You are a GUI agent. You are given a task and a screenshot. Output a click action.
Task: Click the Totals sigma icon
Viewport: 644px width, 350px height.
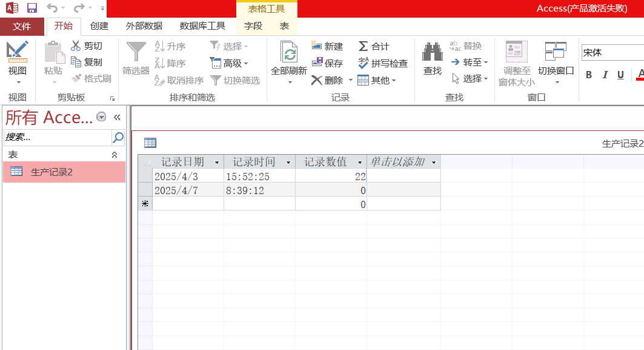363,46
